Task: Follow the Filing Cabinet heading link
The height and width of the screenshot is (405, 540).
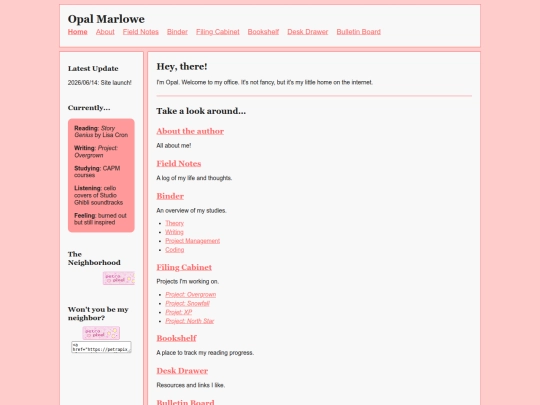Action: [184, 267]
